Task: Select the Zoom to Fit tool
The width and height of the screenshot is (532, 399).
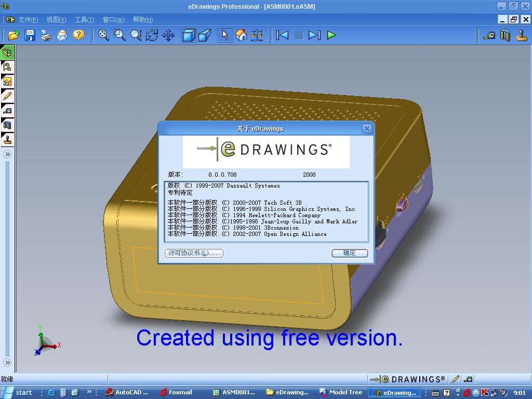Action: (103, 35)
